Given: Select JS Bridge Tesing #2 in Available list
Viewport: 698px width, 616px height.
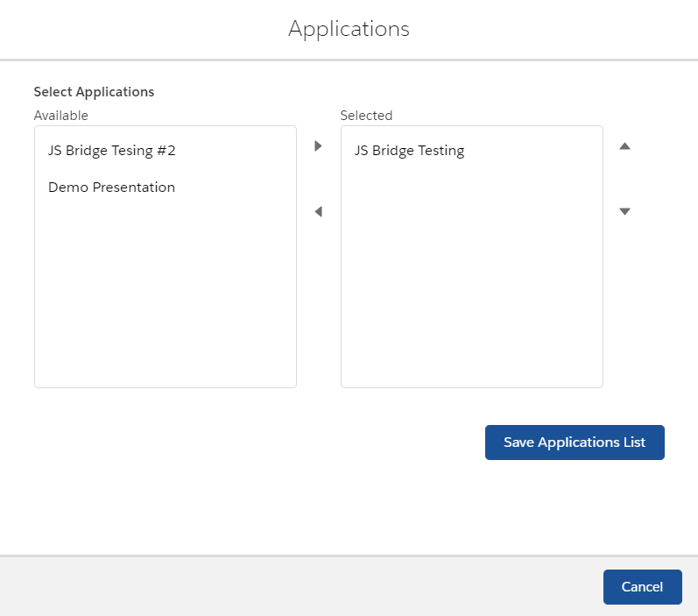Looking at the screenshot, I should (166, 151).
